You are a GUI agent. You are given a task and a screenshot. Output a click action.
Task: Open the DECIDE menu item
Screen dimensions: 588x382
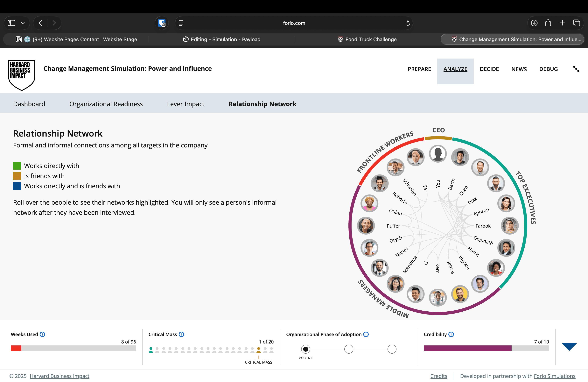coord(489,69)
